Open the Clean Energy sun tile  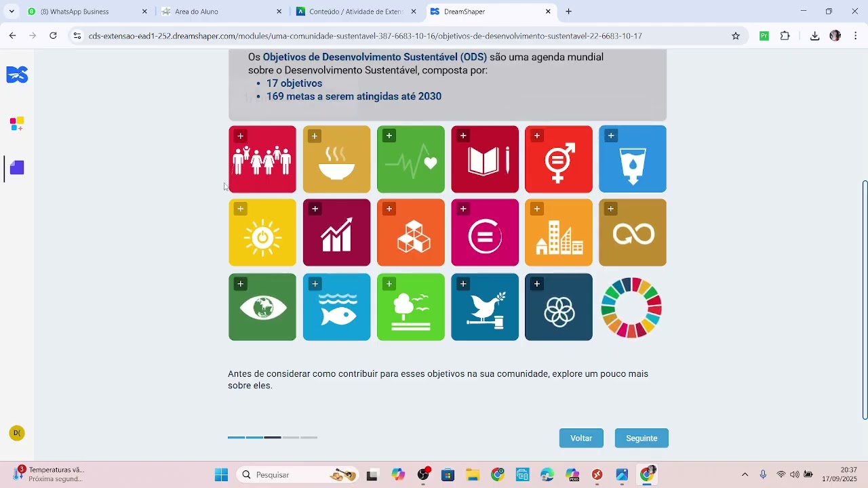tap(262, 232)
